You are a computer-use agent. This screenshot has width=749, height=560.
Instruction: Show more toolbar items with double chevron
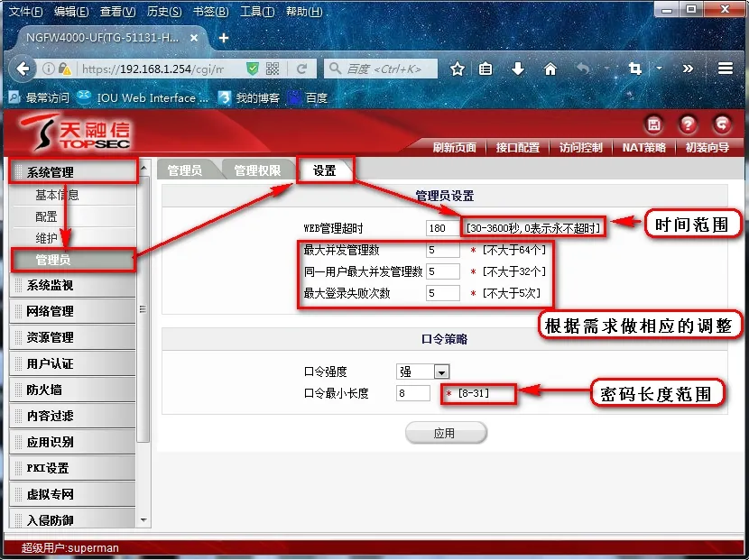click(688, 69)
